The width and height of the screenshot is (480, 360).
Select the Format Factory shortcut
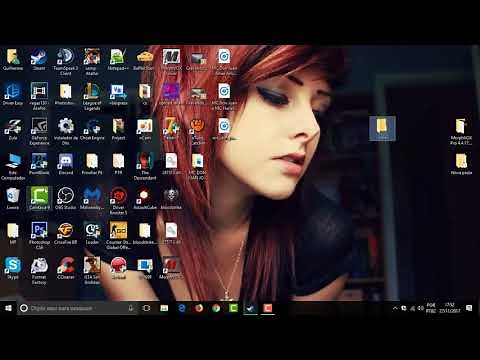coord(39,271)
